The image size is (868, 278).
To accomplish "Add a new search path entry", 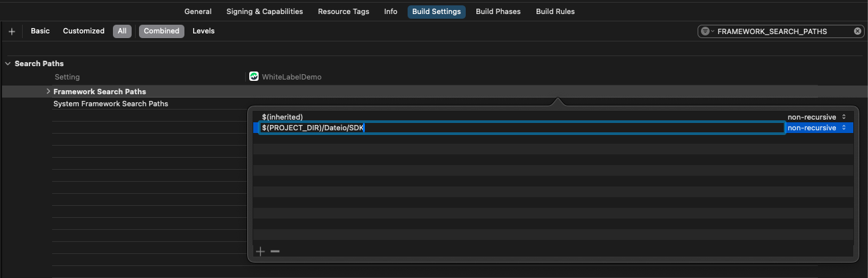I will coord(261,251).
